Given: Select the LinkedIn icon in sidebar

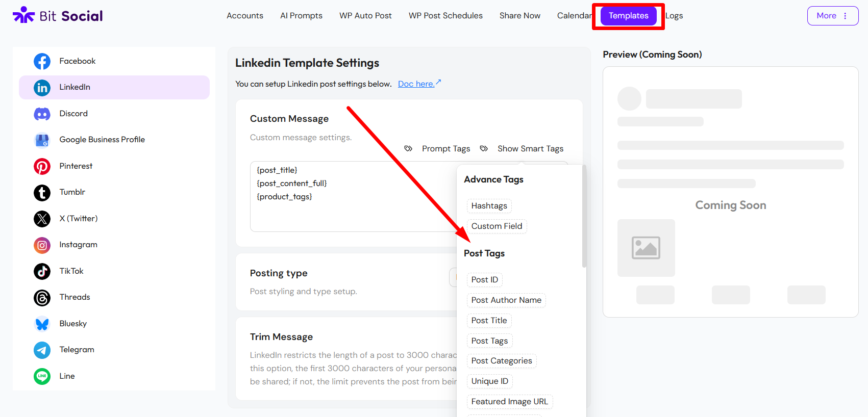Looking at the screenshot, I should [42, 88].
